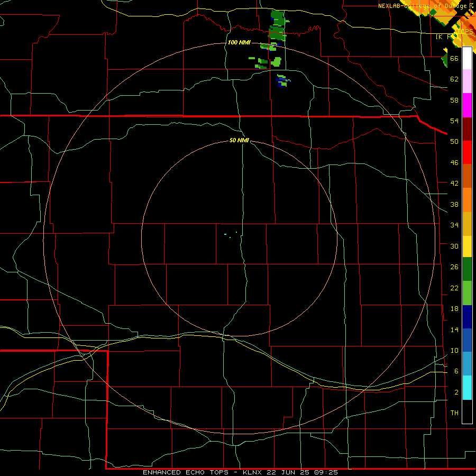Click the '42' scale label
The image size is (476, 476).
pos(454,184)
